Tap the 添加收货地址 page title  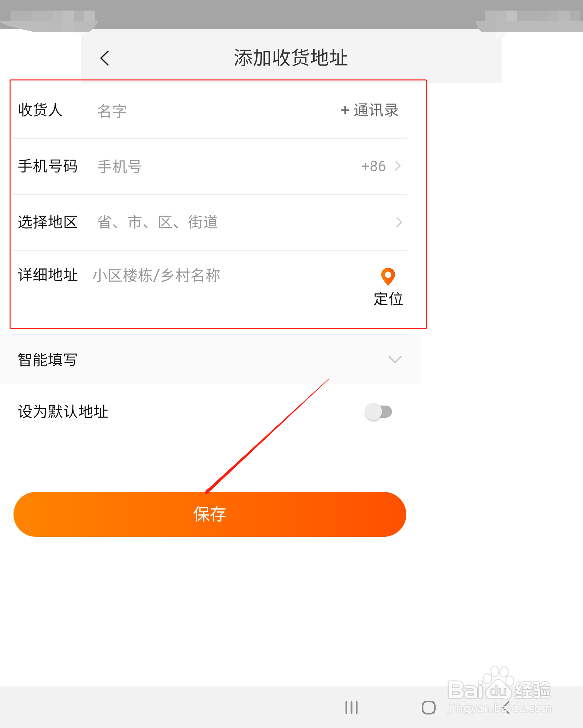click(x=291, y=58)
